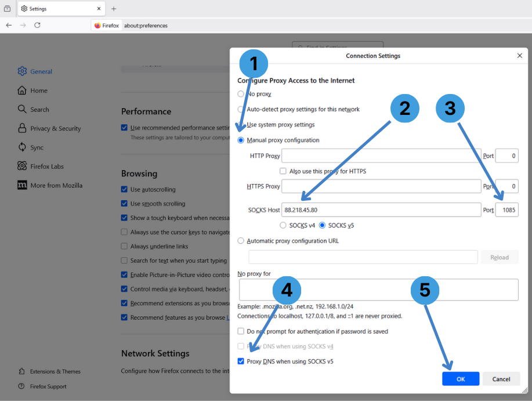
Task: Click the browser forward arrow icon
Action: (23, 25)
